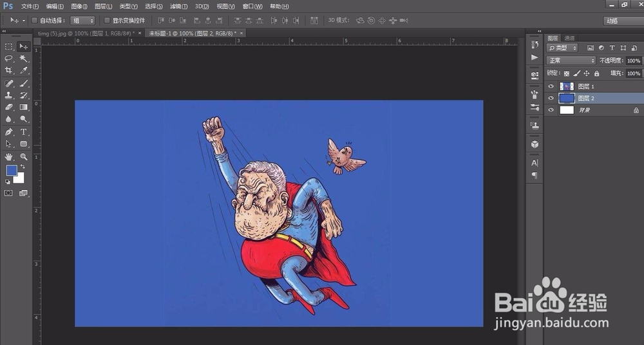644x345 pixels.
Task: Select the Clone Stamp tool
Action: coord(8,95)
